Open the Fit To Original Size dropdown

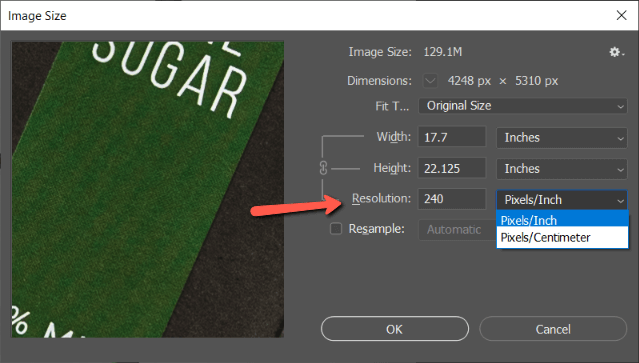[x=523, y=106]
